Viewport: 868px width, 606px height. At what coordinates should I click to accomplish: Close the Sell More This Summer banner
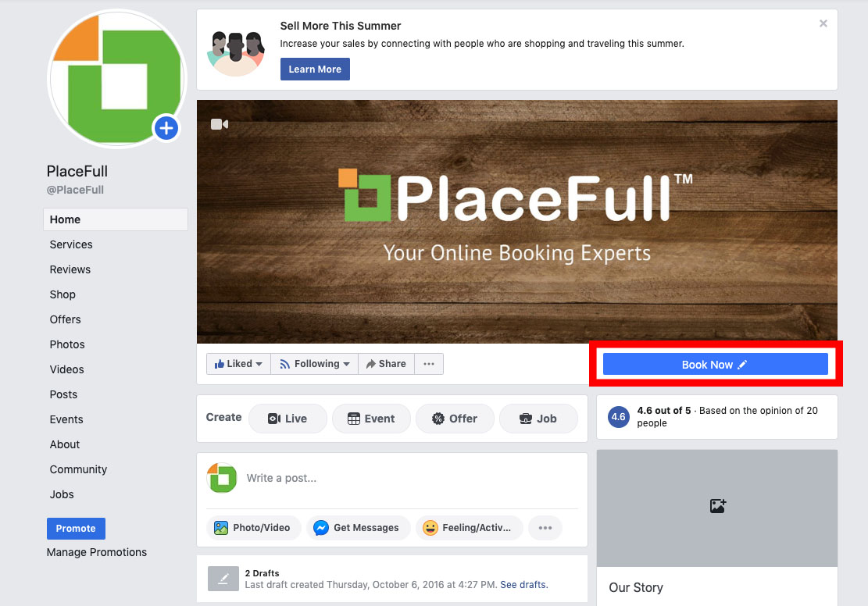click(823, 23)
